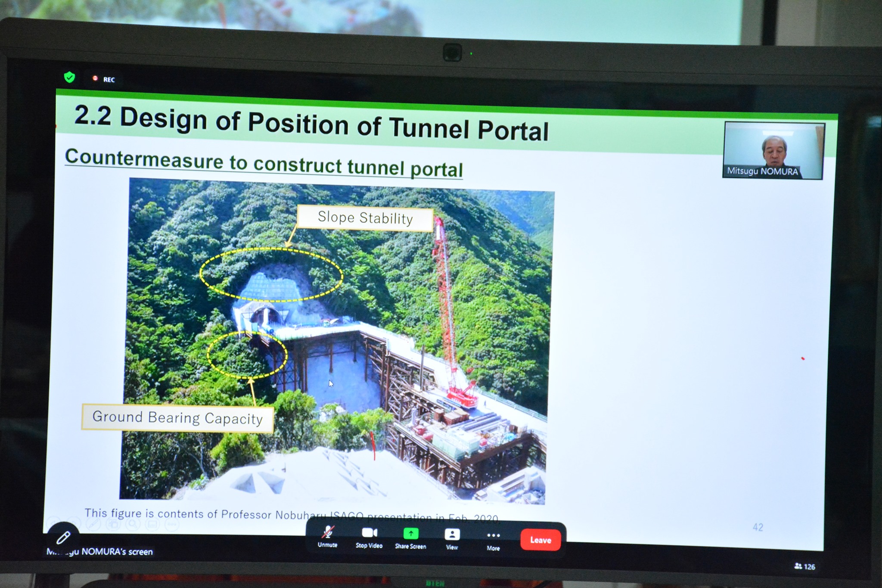
Task: Leave the meeting
Action: (540, 540)
